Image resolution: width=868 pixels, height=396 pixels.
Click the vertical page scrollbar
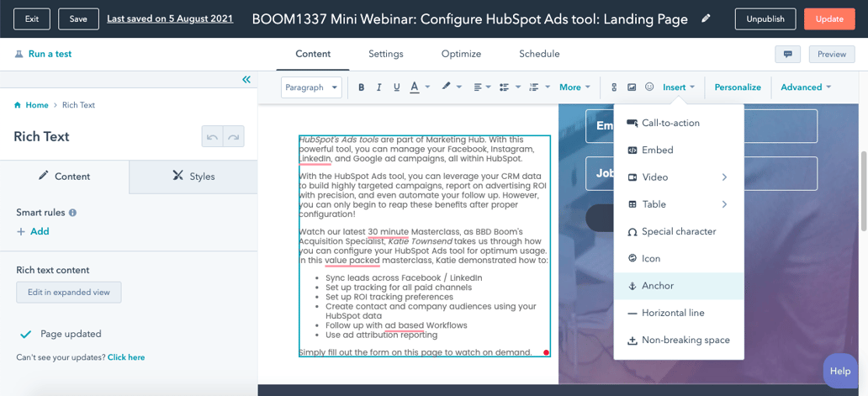coord(864,192)
